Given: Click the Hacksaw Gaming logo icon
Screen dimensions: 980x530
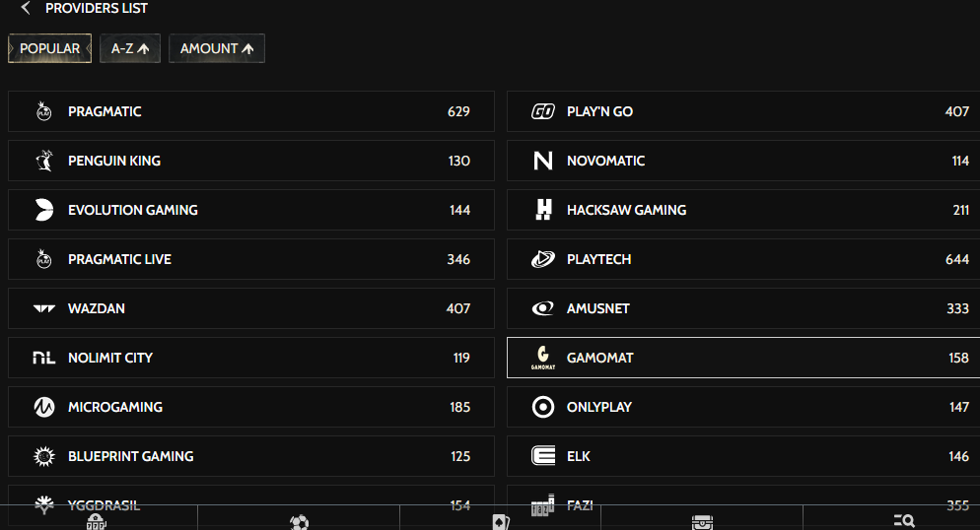Looking at the screenshot, I should click(x=544, y=210).
